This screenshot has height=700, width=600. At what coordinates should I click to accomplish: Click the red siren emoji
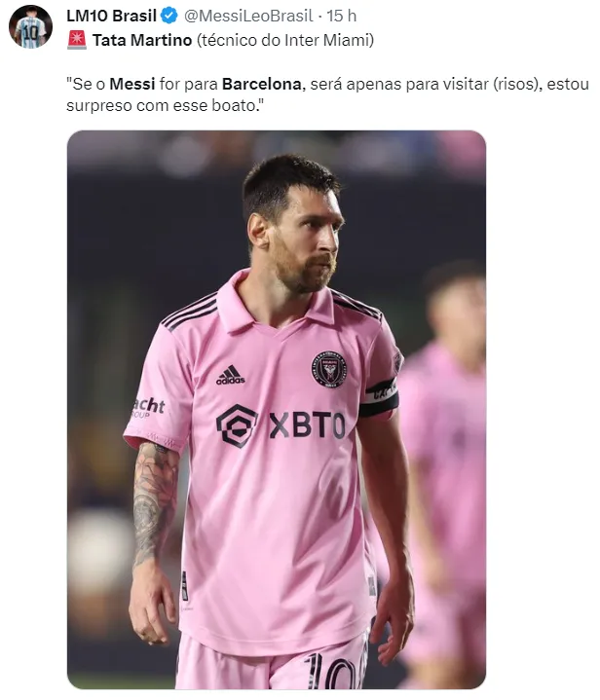coord(77,40)
